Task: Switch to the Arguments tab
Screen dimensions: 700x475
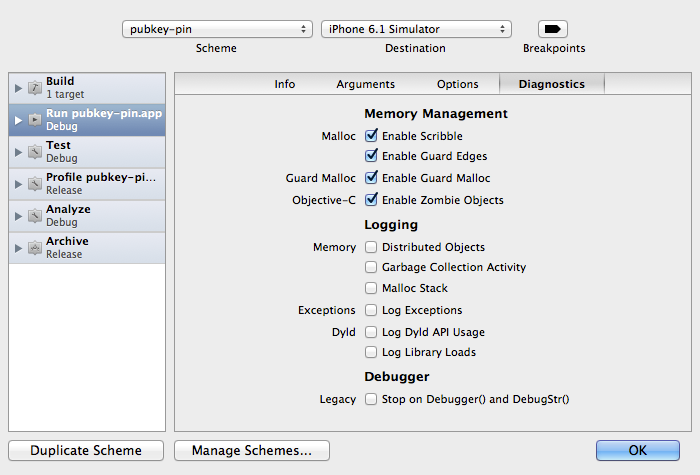Action: coord(365,84)
